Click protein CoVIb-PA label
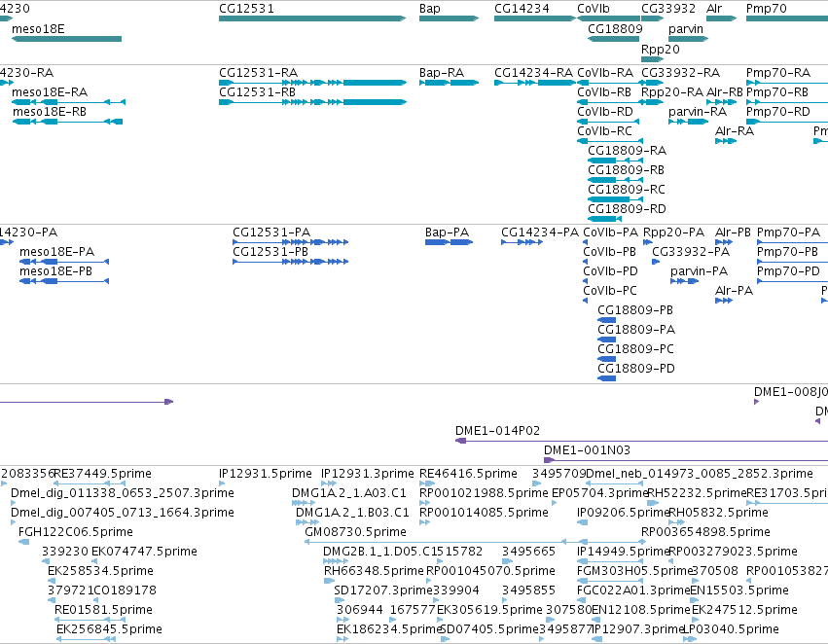 610,233
